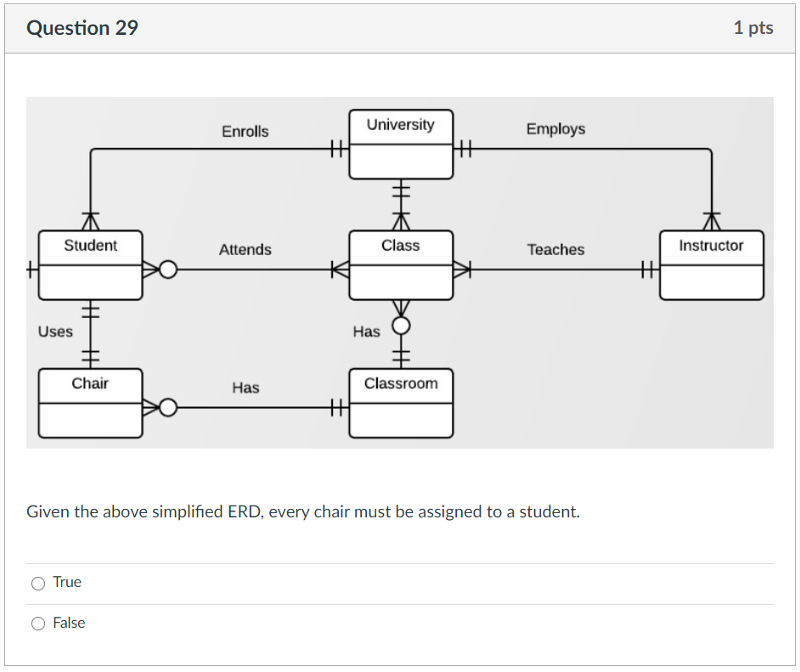Select the Chair entity box
Screen dimensions: 800x672
[89, 404]
